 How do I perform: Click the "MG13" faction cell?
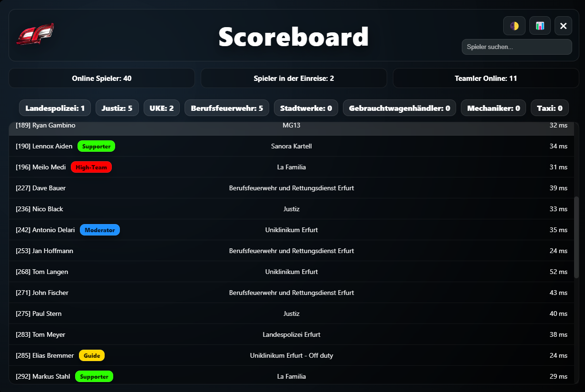(x=292, y=126)
